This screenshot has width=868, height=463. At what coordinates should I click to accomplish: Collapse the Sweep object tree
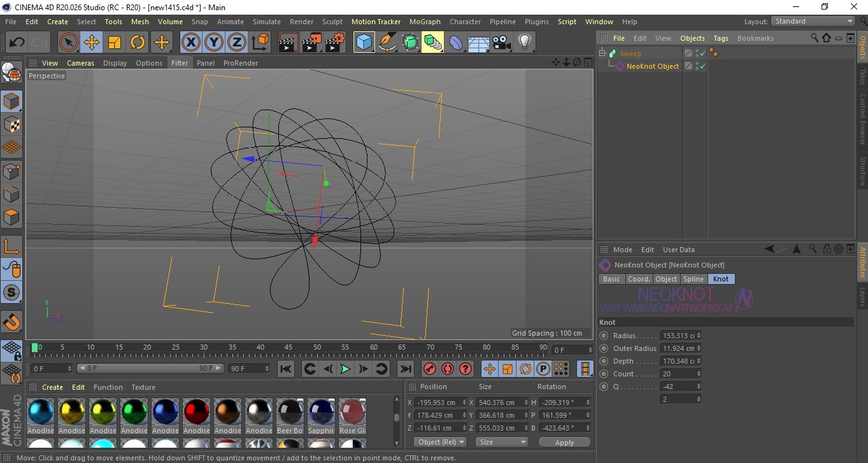[602, 53]
